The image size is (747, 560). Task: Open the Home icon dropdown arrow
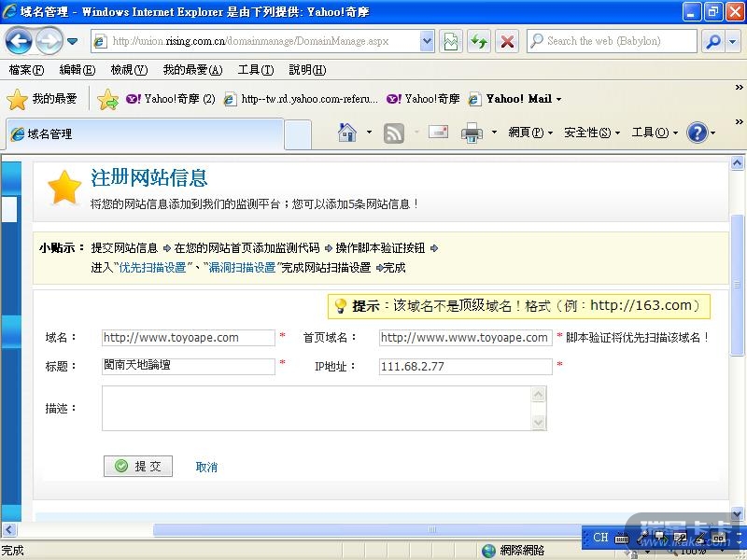pyautogui.click(x=369, y=132)
